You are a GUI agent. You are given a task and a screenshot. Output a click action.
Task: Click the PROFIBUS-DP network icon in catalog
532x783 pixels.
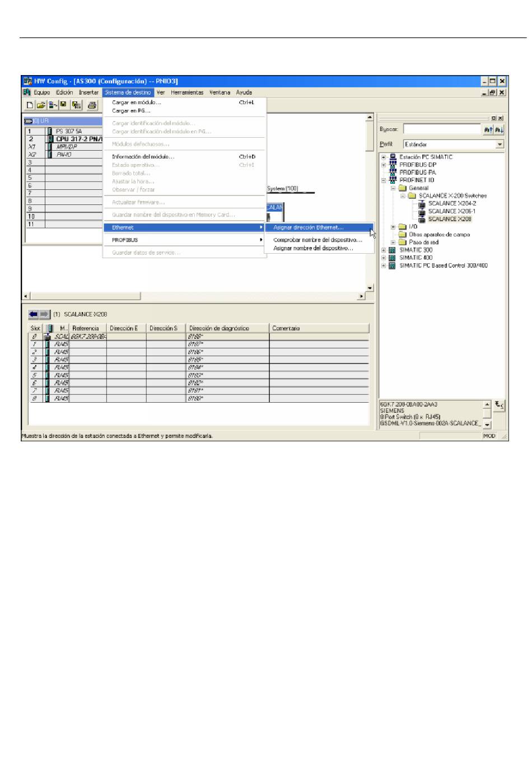[393, 165]
